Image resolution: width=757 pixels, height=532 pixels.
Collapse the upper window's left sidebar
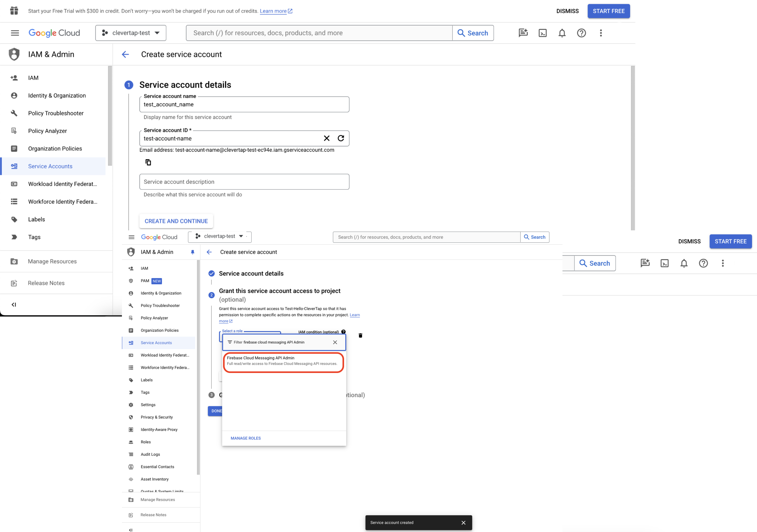point(14,305)
